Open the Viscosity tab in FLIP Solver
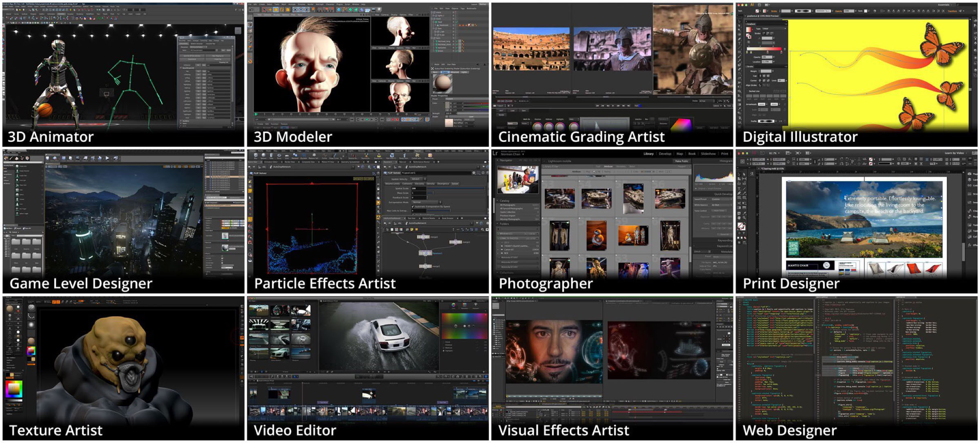Viewport: 980px width, 443px height. (419, 184)
